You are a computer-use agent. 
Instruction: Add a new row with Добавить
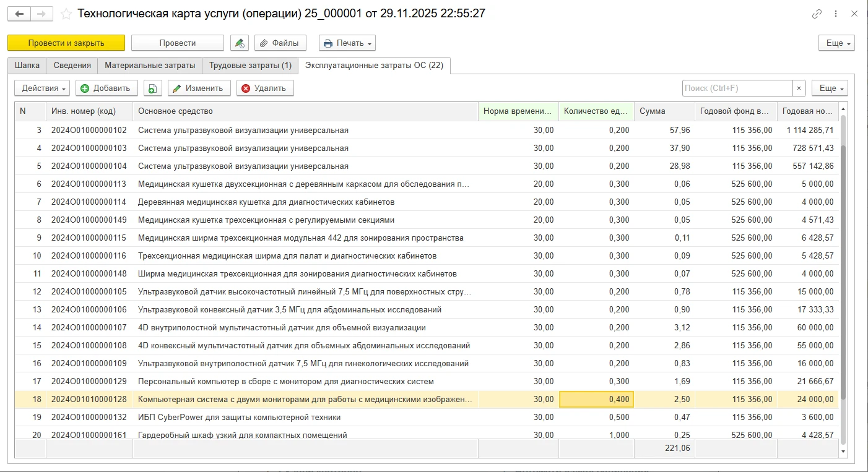pyautogui.click(x=106, y=88)
